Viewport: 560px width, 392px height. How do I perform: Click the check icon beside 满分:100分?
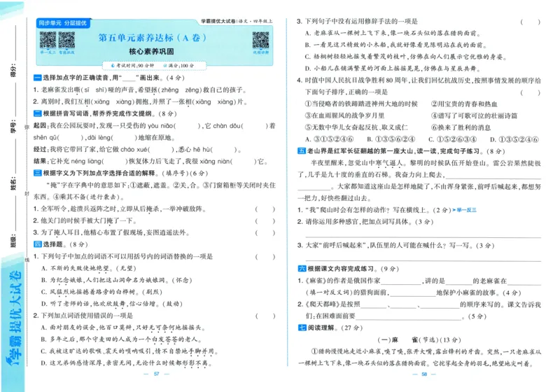pyautogui.click(x=164, y=66)
